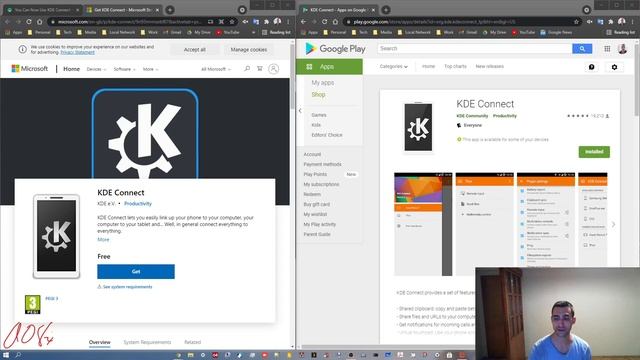Open the Productivity category link on Microsoft Store
The width and height of the screenshot is (640, 360).
(x=138, y=204)
